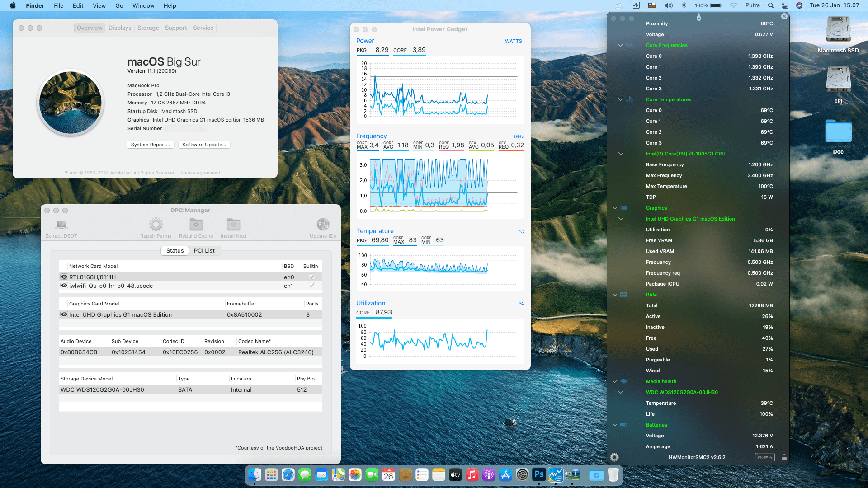Screen dimensions: 868x488
Task: Click the Update IDs icon
Action: coord(323,224)
